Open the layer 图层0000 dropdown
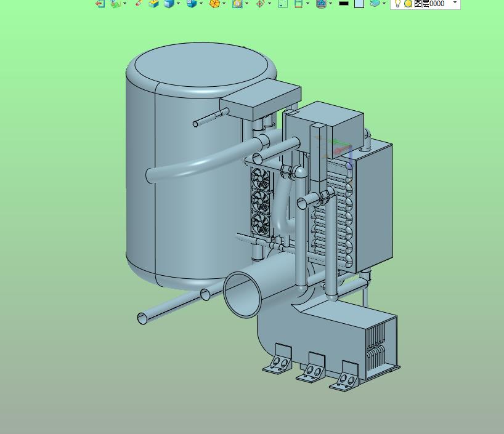 click(455, 2)
